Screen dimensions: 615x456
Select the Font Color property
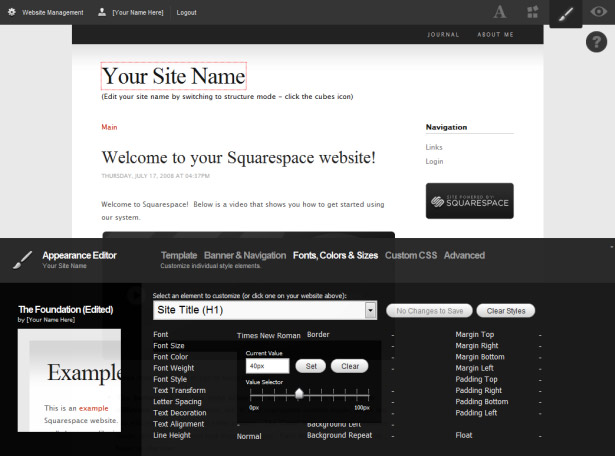tap(171, 357)
